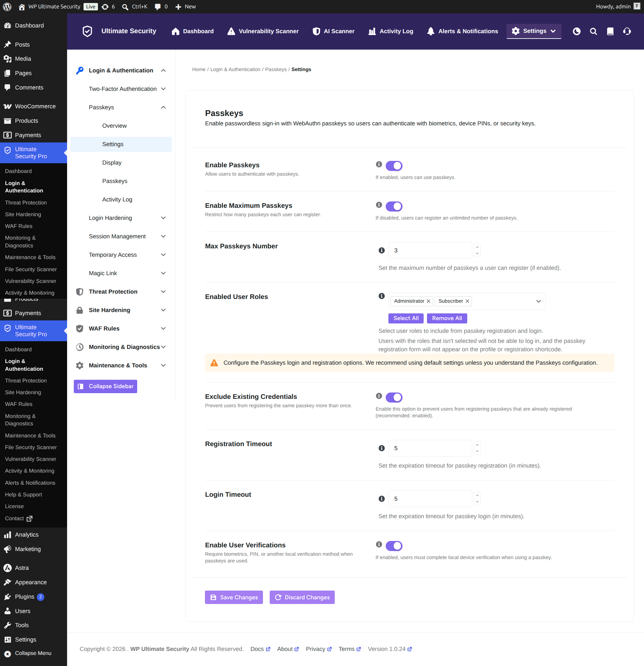This screenshot has width=644, height=666.
Task: Click info icon beside Exclude Existing Credentials
Action: click(379, 396)
